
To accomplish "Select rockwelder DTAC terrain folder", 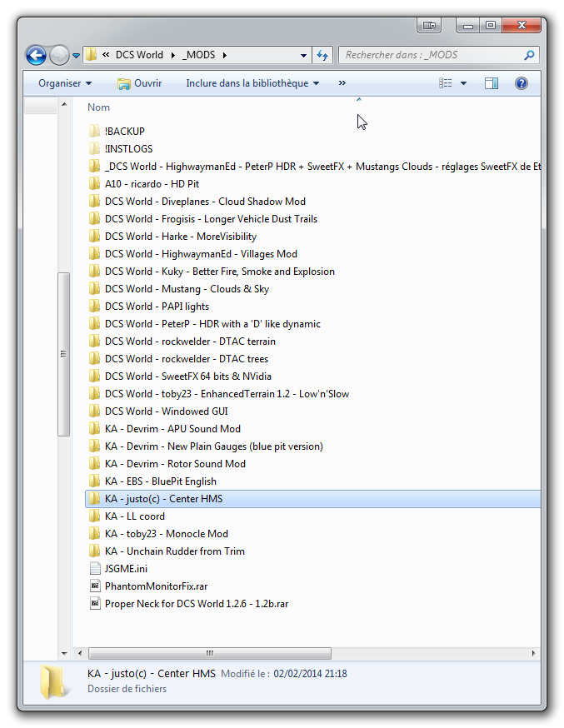I will [x=182, y=342].
